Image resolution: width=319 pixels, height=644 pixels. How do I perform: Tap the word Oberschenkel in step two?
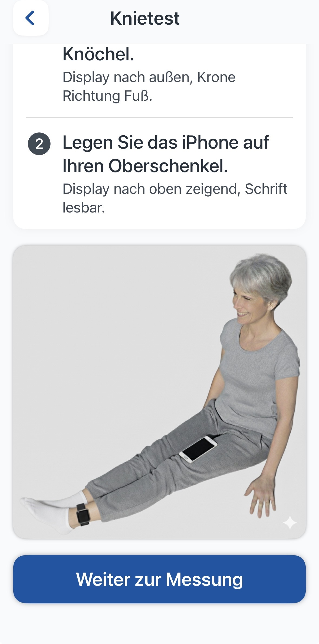coord(168,166)
